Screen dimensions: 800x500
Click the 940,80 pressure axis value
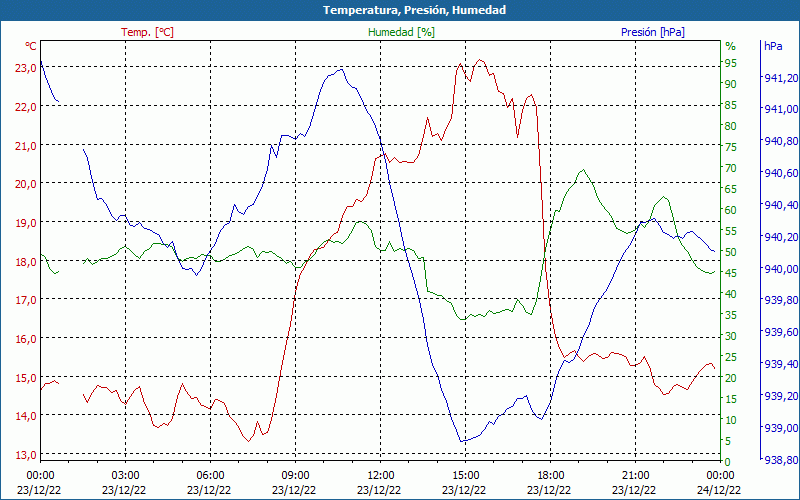[781, 141]
